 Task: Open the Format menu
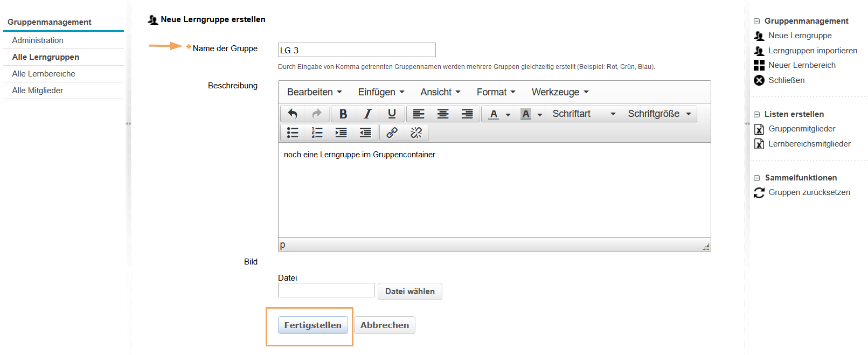[496, 92]
